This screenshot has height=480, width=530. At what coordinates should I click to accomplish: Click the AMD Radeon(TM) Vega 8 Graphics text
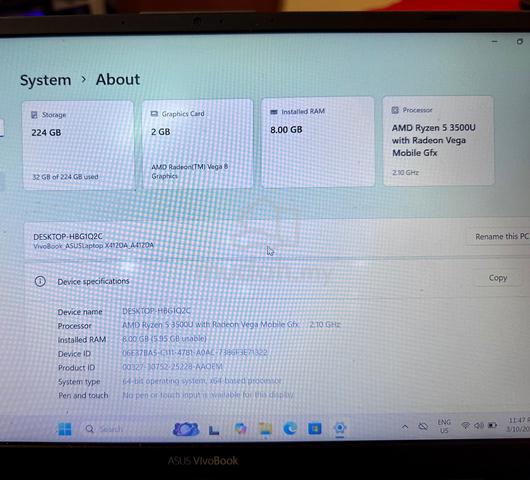point(189,171)
